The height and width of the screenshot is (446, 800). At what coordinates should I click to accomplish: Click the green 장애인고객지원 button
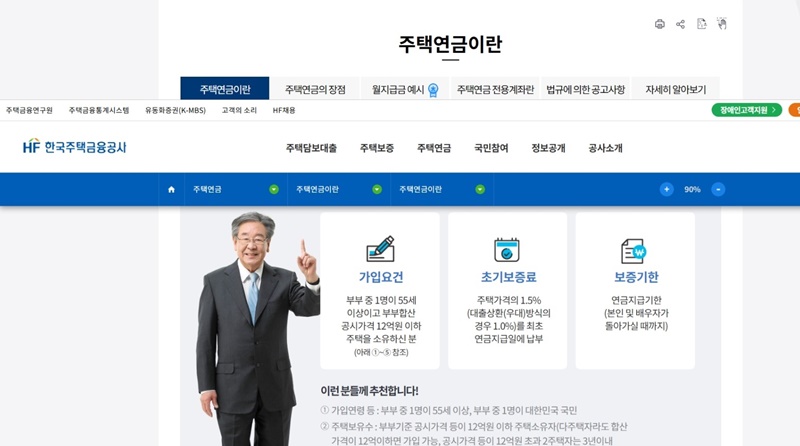pyautogui.click(x=746, y=110)
